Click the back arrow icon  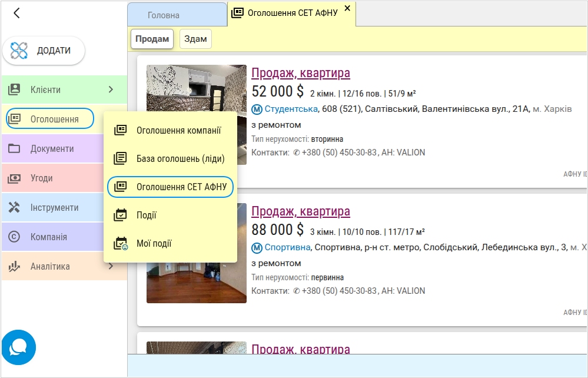16,13
